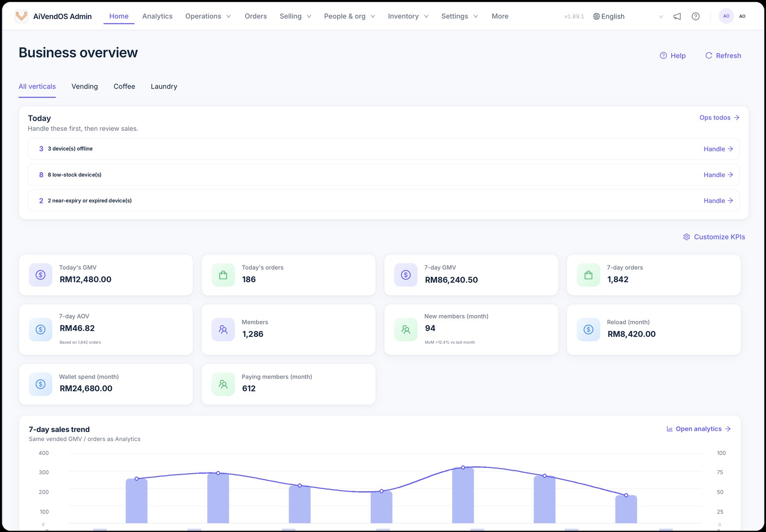Click the Today's GMV dollar icon
The height and width of the screenshot is (532, 766).
(41, 275)
